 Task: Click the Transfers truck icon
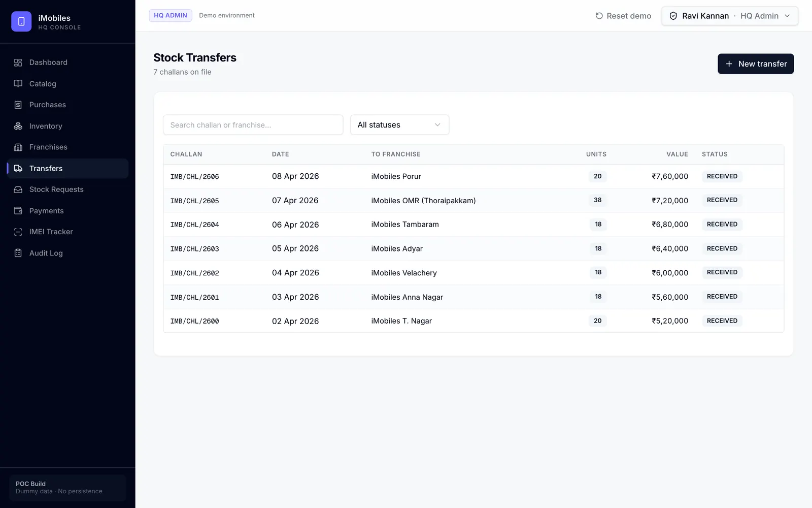(x=18, y=168)
